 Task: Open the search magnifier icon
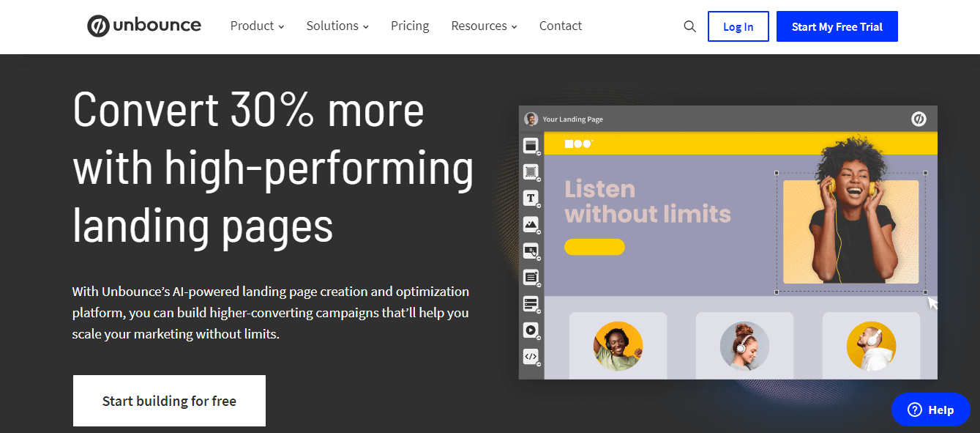click(689, 26)
